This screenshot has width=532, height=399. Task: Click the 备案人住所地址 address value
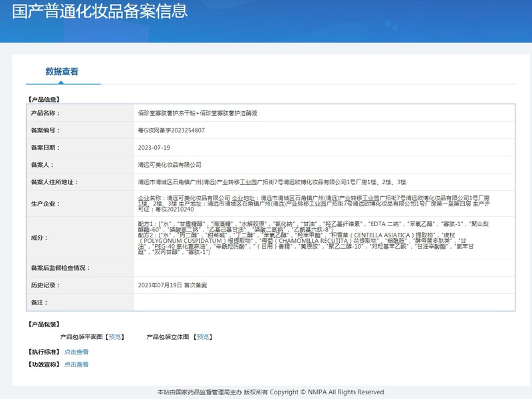click(271, 182)
